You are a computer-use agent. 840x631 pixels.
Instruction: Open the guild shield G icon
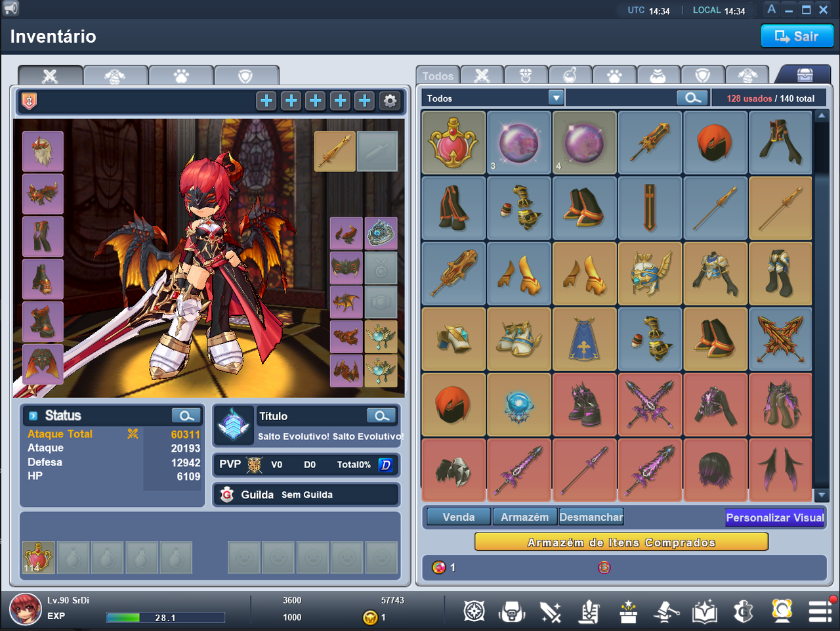coord(743,611)
